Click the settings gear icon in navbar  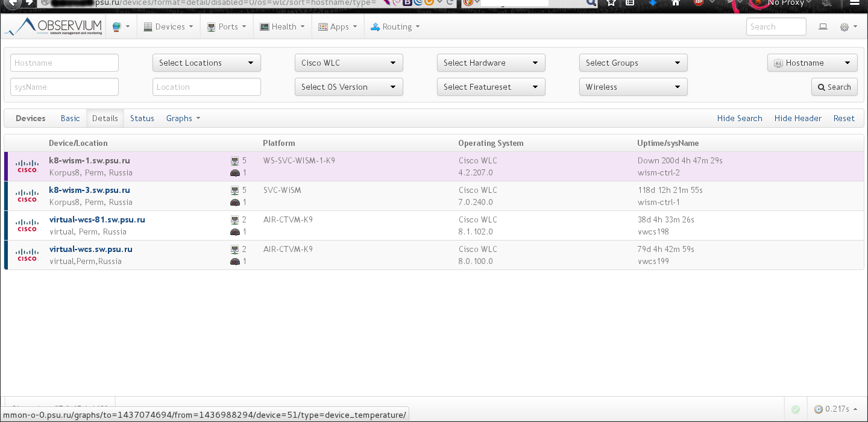844,27
